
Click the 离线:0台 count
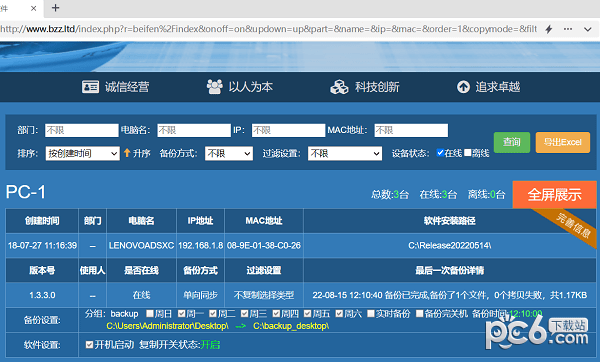486,195
